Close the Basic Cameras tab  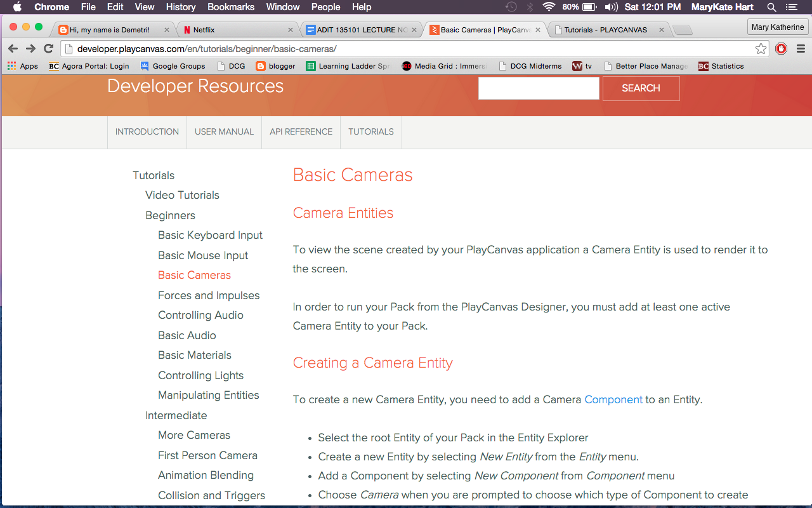[538, 30]
